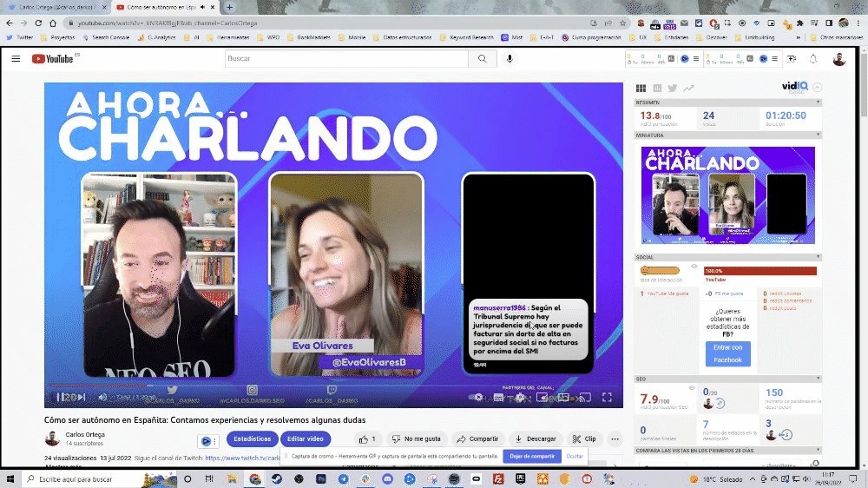Open the Twitch channel link in description
Image resolution: width=868 pixels, height=488 pixels.
[243, 458]
